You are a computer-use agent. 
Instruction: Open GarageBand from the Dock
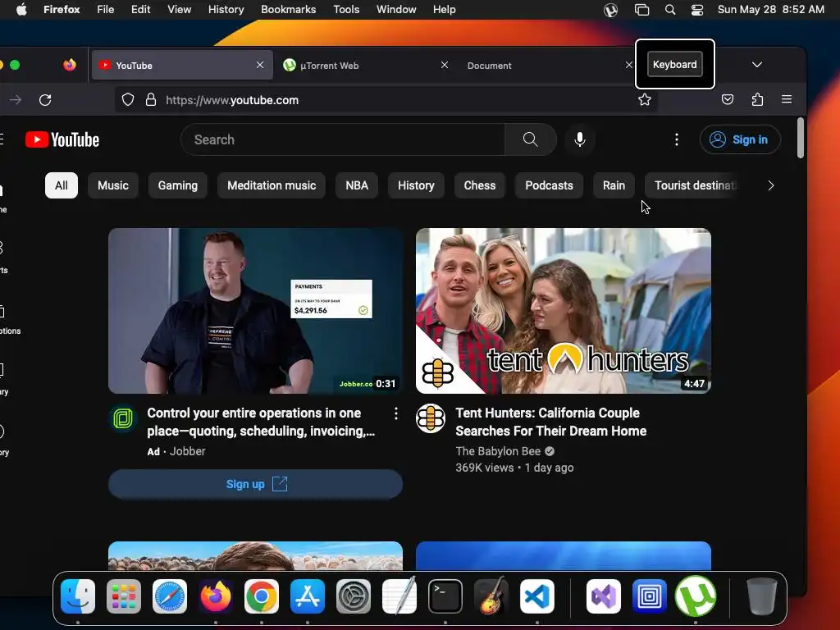(x=491, y=596)
